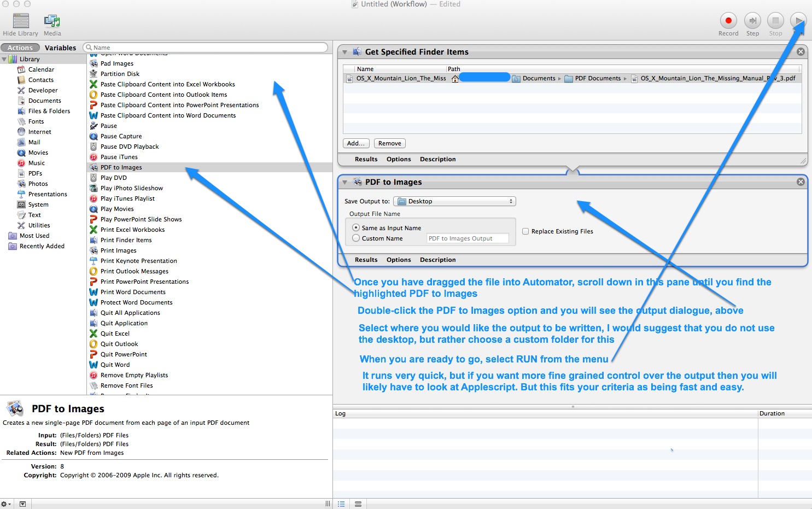Run the workflow with the Run button
Screen dimensions: 812x509
pyautogui.click(x=798, y=21)
